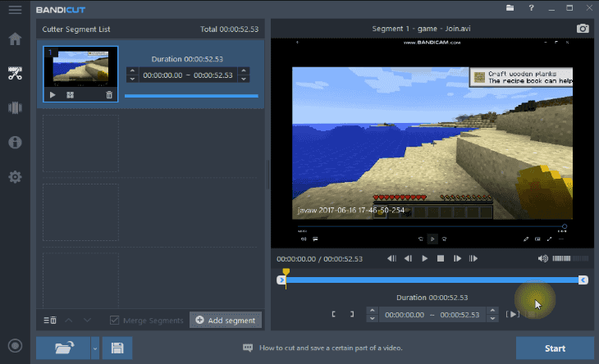The width and height of the screenshot is (599, 364).
Task: Click timeline end time 00:00:52.53 field
Action: [x=460, y=315]
